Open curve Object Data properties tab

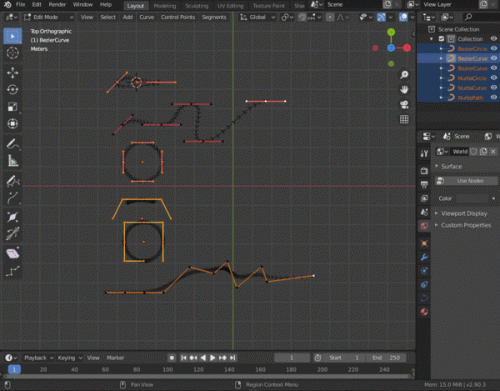point(424,298)
